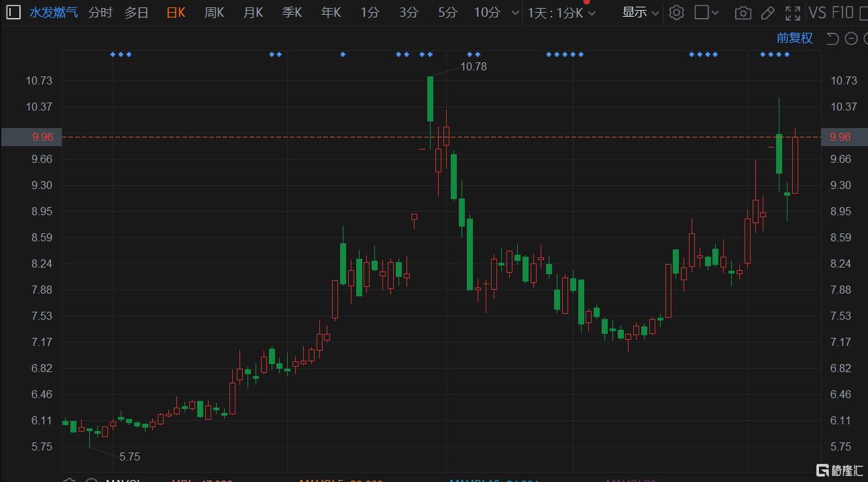This screenshot has height=482, width=868.
Task: Click 8.24 on the left price axis
Action: 42,263
